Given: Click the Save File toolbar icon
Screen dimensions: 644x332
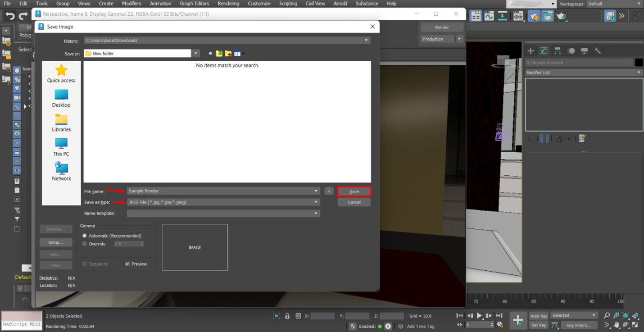Looking at the screenshot, I should click(609, 16).
